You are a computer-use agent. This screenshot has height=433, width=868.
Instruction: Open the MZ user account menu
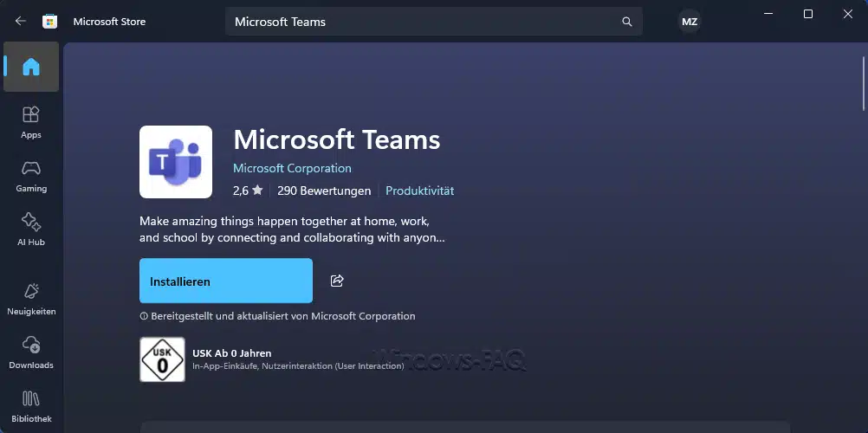[690, 22]
